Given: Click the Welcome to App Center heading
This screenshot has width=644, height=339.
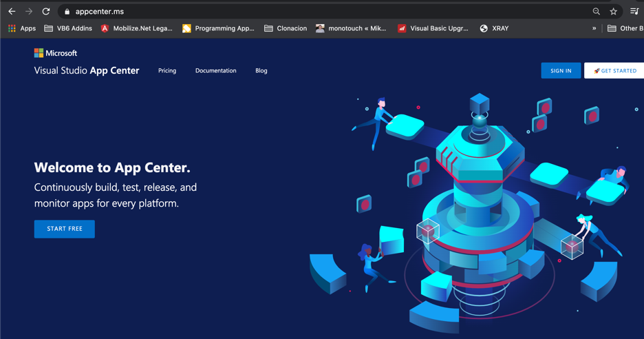Looking at the screenshot, I should 112,167.
